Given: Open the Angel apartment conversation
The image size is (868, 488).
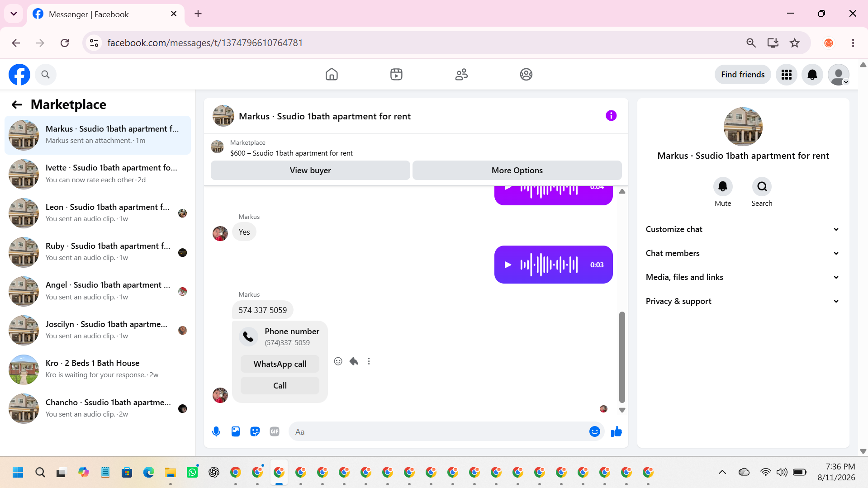Looking at the screenshot, I should point(98,291).
